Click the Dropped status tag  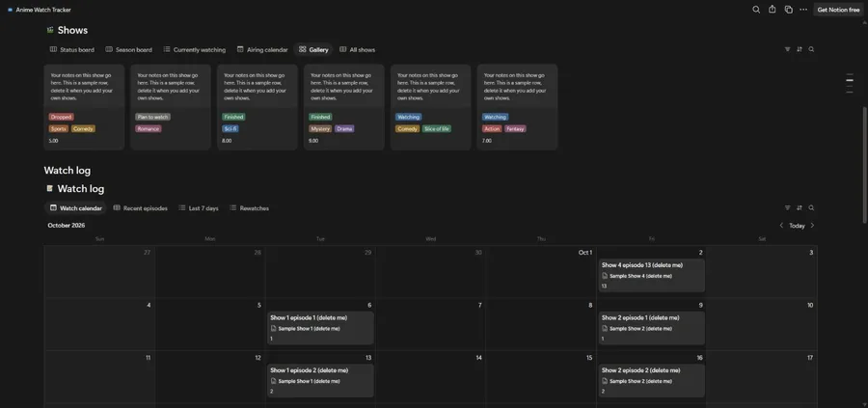(61, 117)
